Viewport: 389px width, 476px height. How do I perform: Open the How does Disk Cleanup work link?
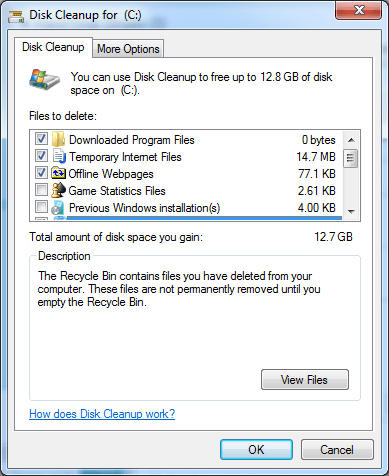click(102, 414)
